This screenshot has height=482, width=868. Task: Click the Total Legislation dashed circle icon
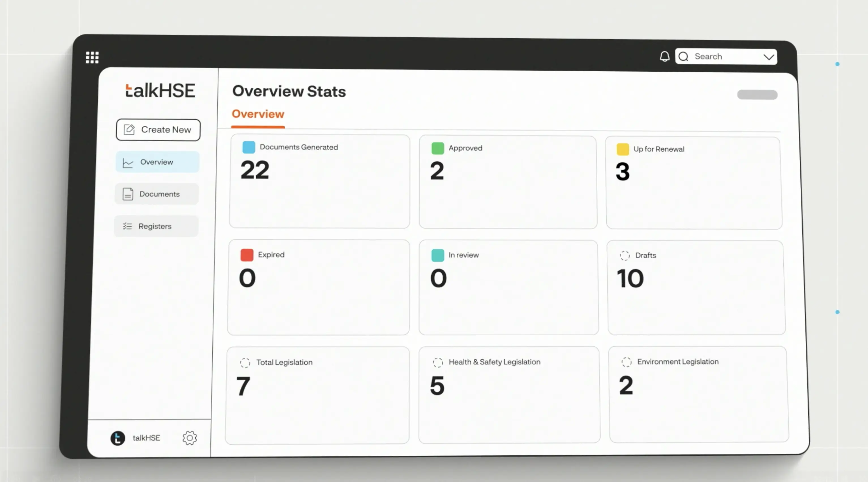pyautogui.click(x=245, y=363)
